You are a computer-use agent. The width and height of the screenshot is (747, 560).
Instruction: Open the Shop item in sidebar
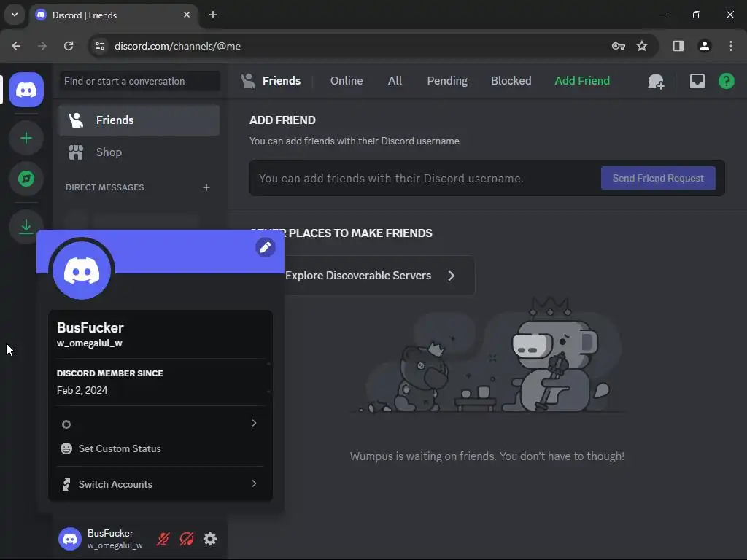pyautogui.click(x=139, y=152)
